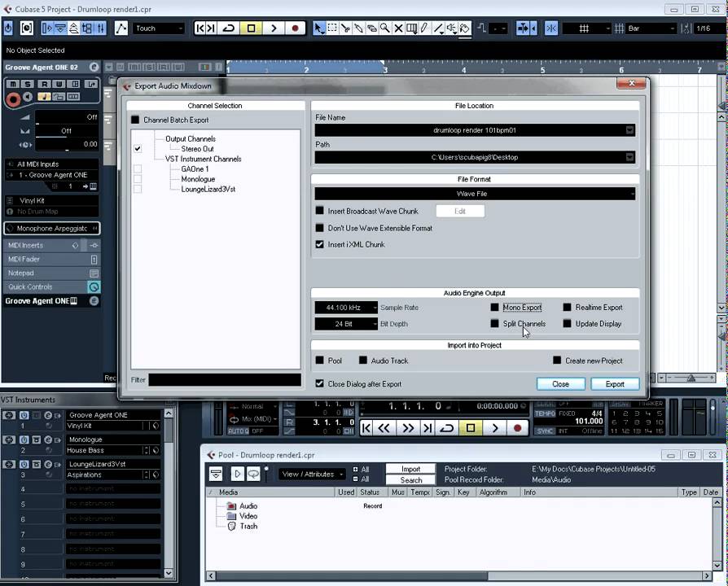This screenshot has width=728, height=586.
Task: Check the Audio Track import option
Action: coord(363,360)
